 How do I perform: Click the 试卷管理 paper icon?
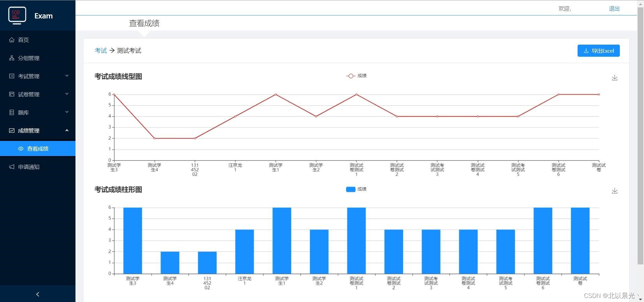click(12, 94)
